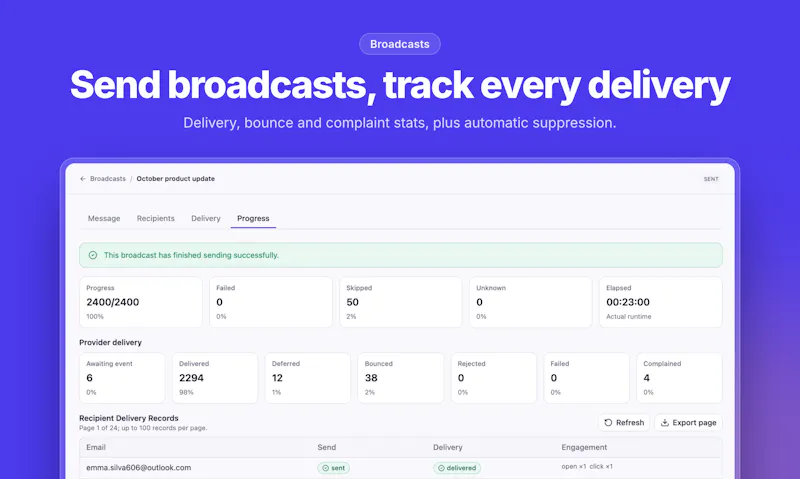Click the Broadcasts pill badge at top
800x479 pixels.
[x=399, y=44]
